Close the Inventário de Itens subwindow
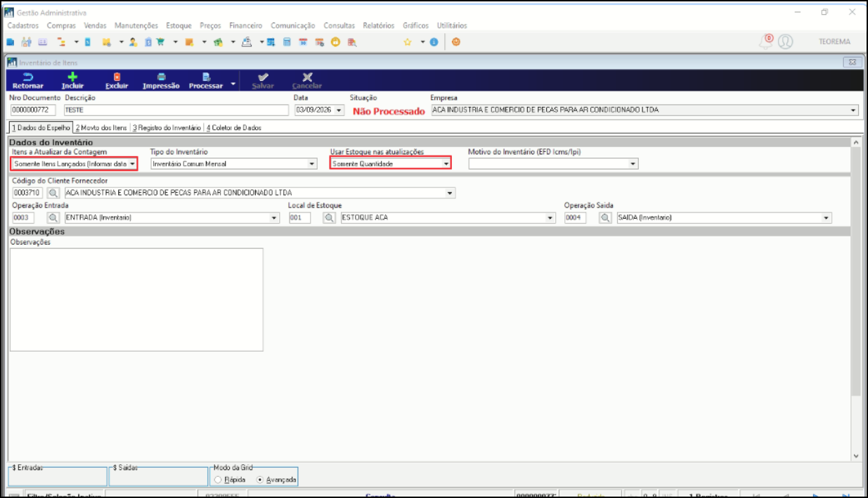This screenshot has height=498, width=868. click(852, 62)
